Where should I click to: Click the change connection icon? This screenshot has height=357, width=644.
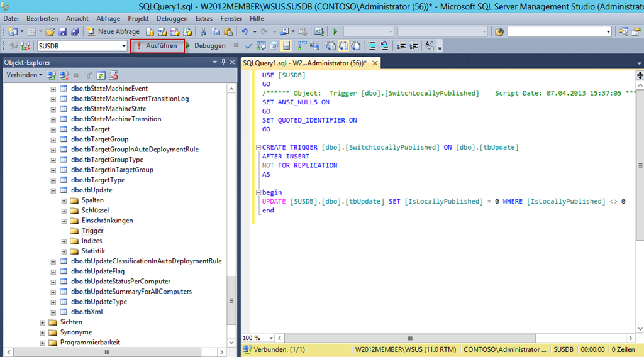25,46
